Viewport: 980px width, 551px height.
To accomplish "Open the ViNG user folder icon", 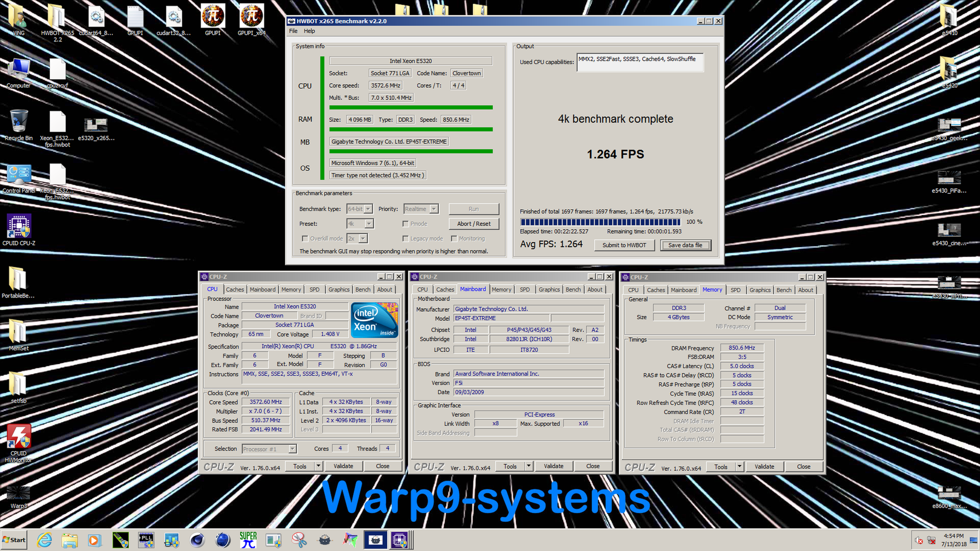I will [18, 19].
